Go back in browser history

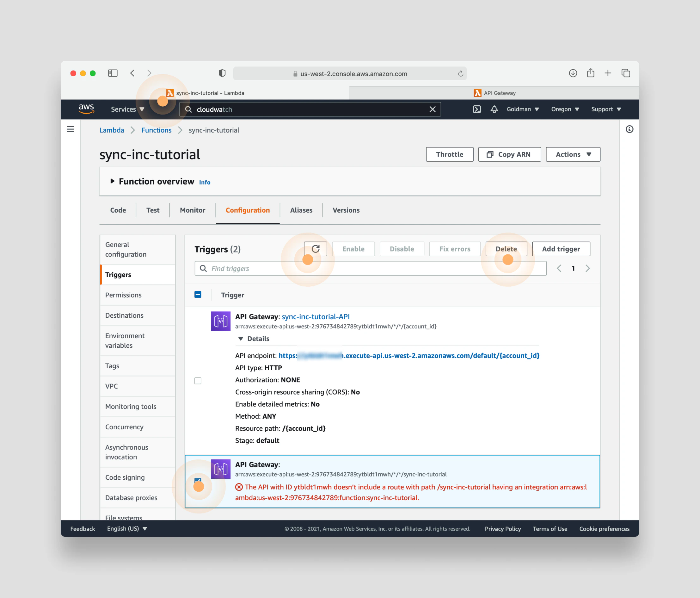point(132,73)
